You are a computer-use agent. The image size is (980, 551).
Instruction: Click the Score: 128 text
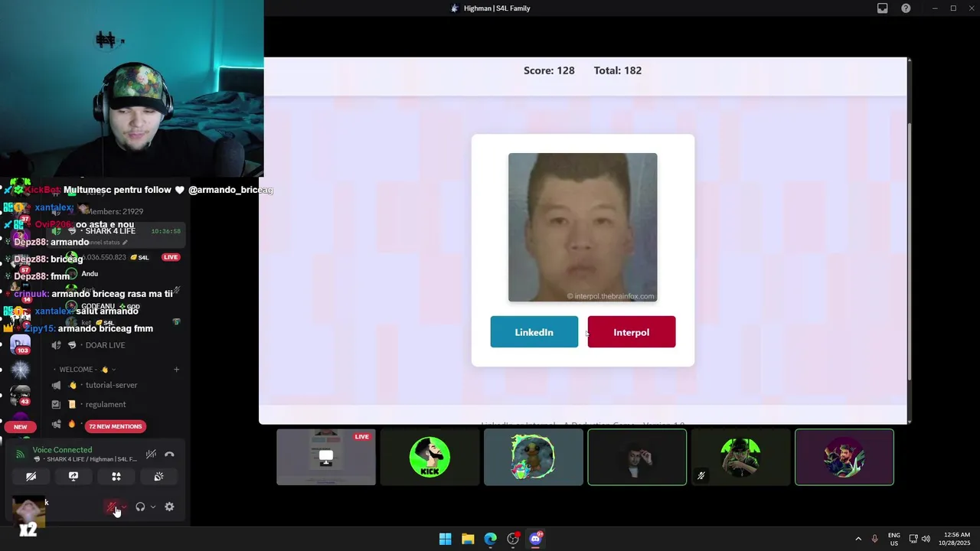coord(549,70)
